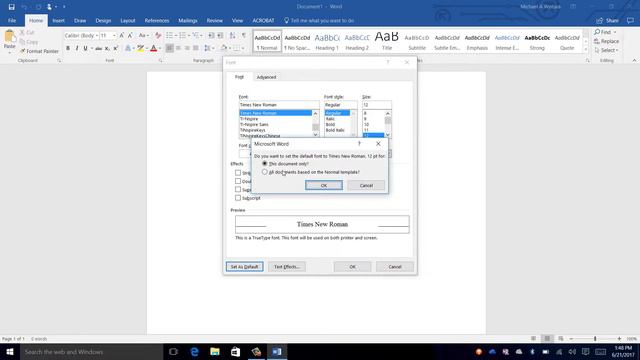Open the Borders dropdown arrow
This screenshot has height=360, width=640.
(x=242, y=48)
